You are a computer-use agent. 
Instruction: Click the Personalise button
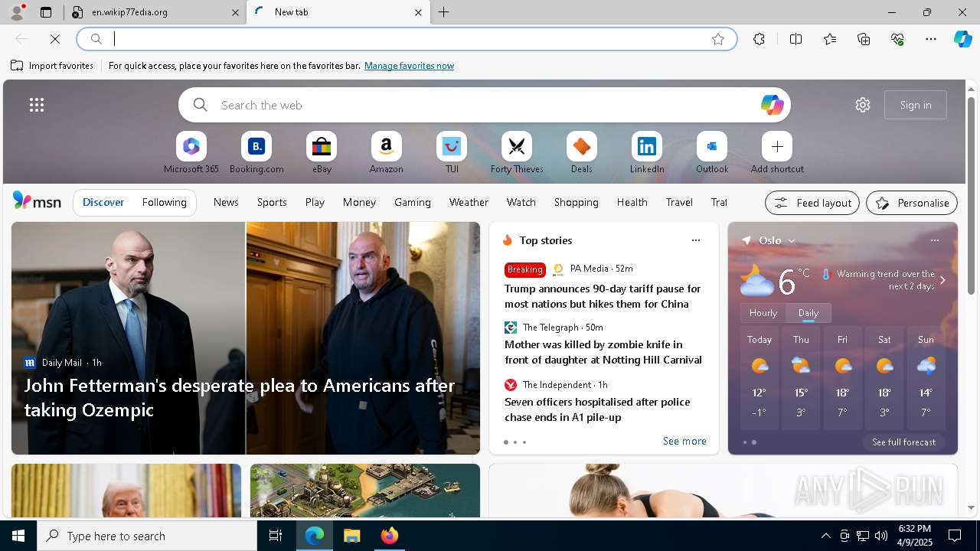click(912, 203)
